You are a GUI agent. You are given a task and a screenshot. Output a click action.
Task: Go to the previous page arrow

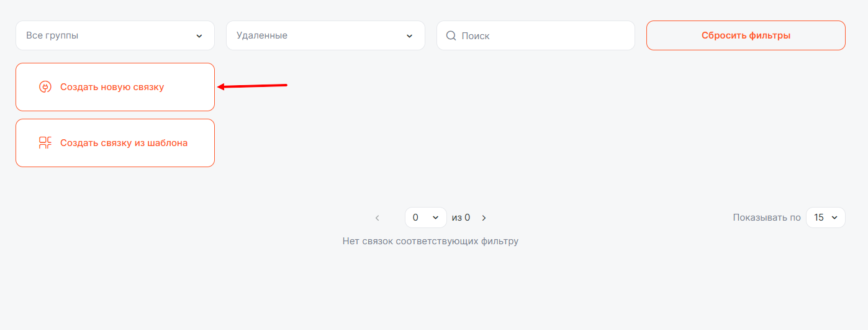(377, 218)
